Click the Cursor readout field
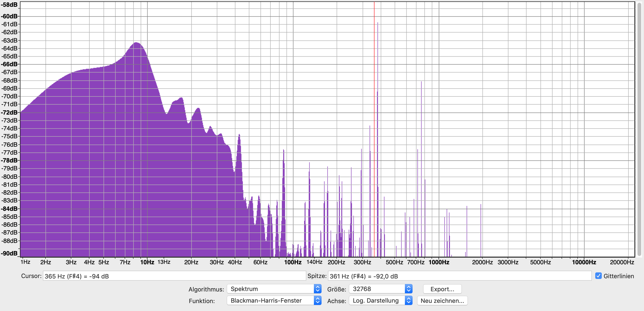 (174, 276)
